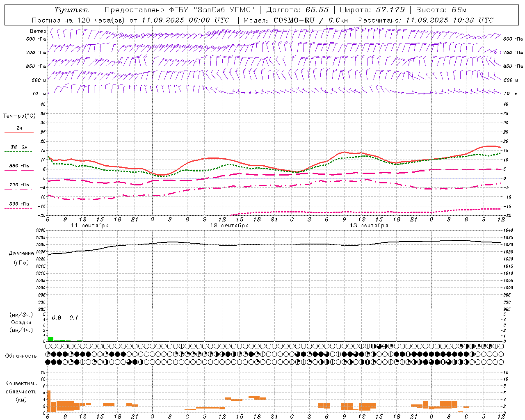Click the "Облачность" cloudiness label
Screen dimensions: 525x420
coord(21,356)
